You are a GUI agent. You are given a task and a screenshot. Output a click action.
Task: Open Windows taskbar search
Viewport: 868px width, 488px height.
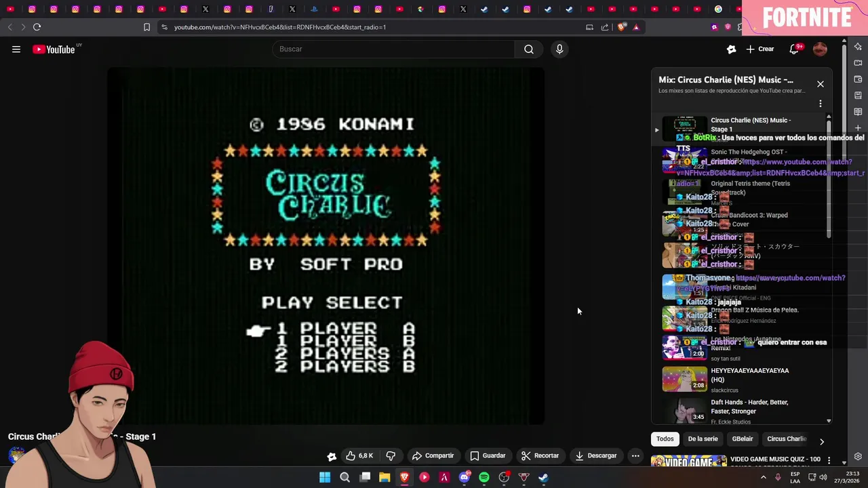[x=344, y=477]
